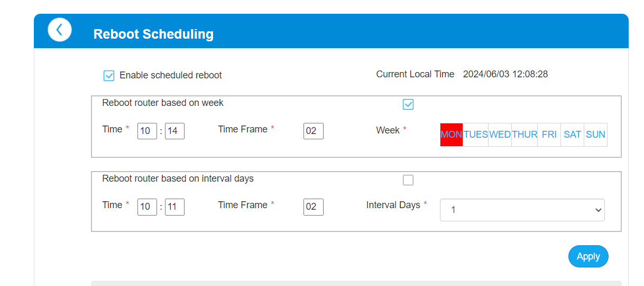The image size is (644, 286).
Task: Click the back arrow icon
Action: (x=60, y=30)
